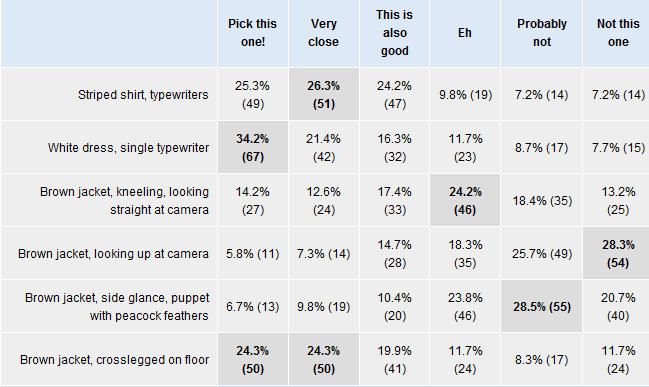Viewport: 649px width, 387px height.
Task: Select 'Brown jacket, looking up at camera' label
Action: (113, 254)
